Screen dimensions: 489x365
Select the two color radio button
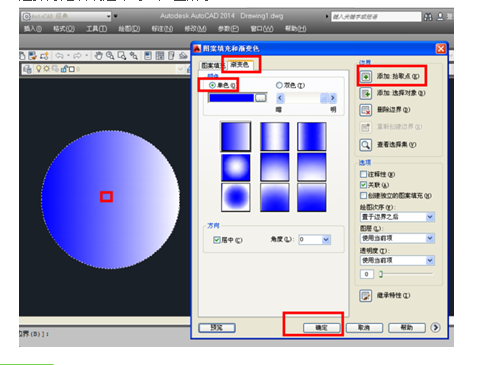279,85
